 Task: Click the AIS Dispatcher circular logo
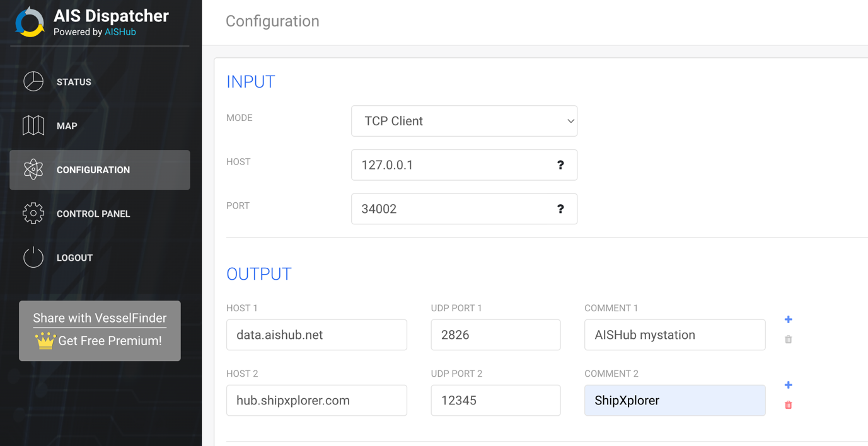click(x=30, y=22)
